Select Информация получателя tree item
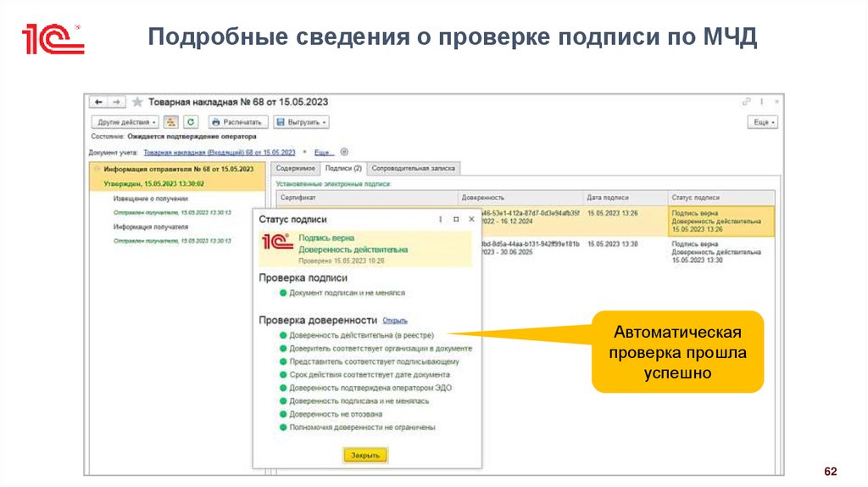The height and width of the screenshot is (487, 868). 151,227
